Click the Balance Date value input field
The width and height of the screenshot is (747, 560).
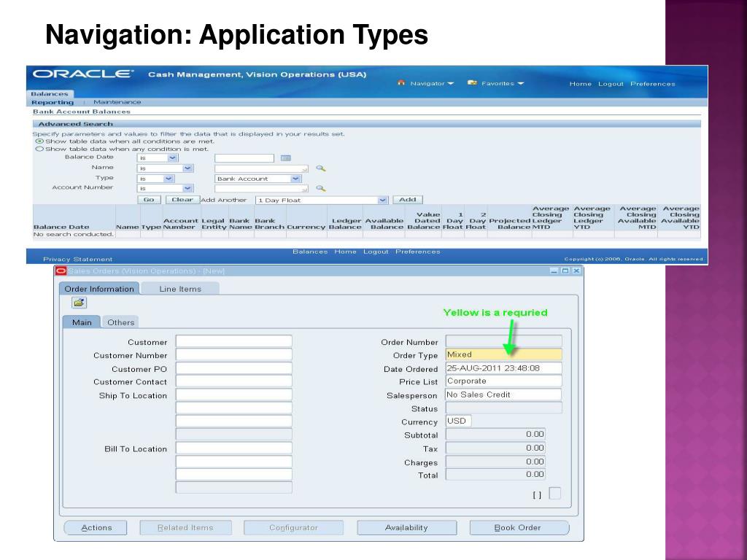point(244,158)
